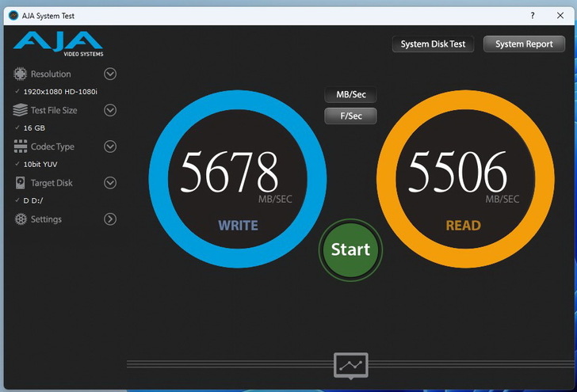This screenshot has width=577, height=392.
Task: Click the Codec Type grid icon
Action: click(x=21, y=147)
